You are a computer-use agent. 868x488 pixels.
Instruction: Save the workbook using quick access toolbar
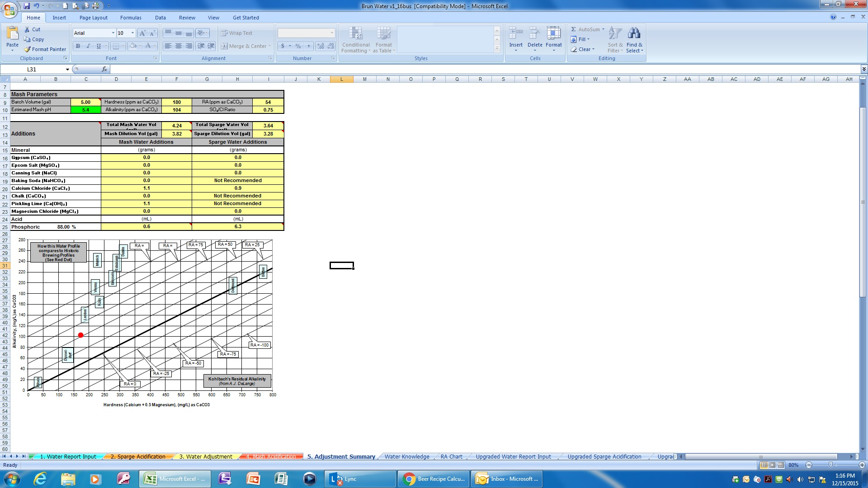click(27, 6)
